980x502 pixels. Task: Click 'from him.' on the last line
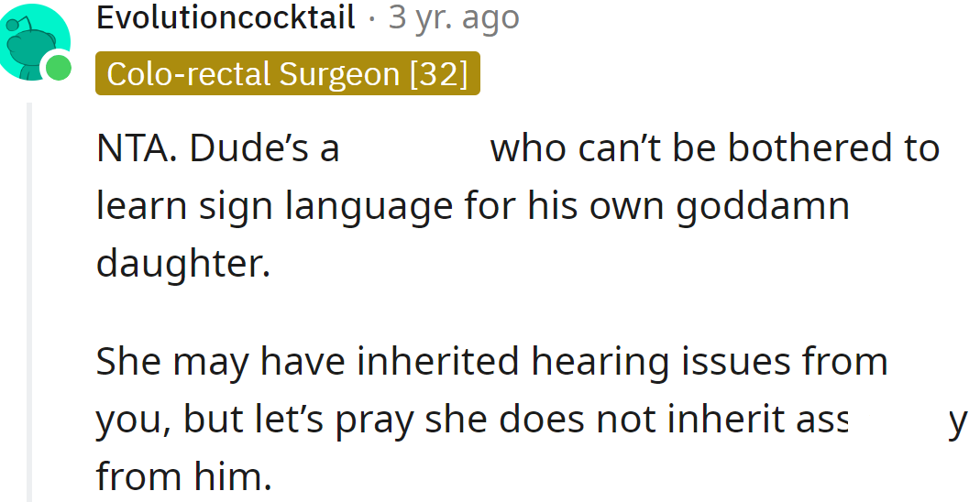tap(183, 476)
